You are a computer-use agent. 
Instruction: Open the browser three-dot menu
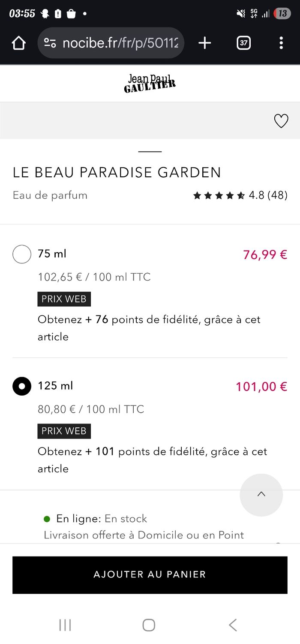tap(281, 43)
